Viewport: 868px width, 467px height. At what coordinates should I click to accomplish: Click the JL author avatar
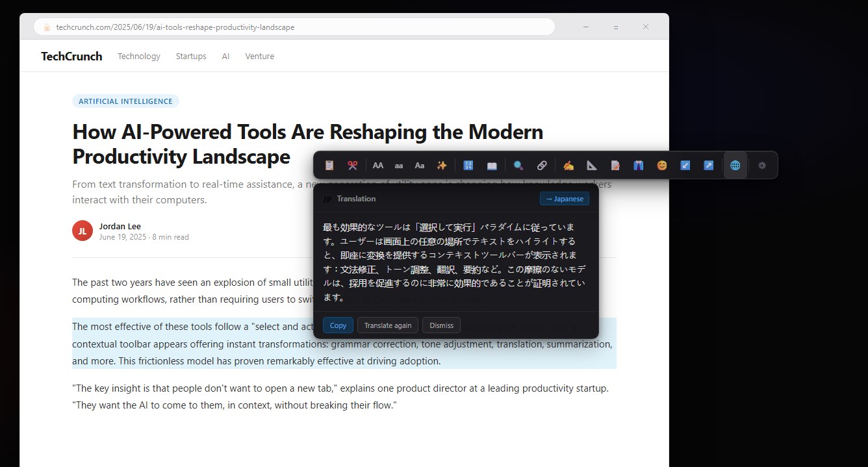pyautogui.click(x=83, y=231)
